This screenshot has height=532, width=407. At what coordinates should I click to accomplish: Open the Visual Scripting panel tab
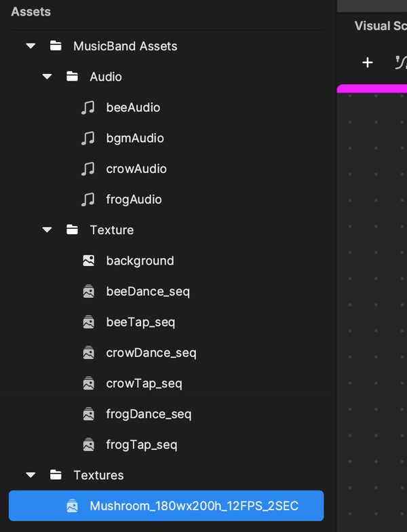point(381,26)
